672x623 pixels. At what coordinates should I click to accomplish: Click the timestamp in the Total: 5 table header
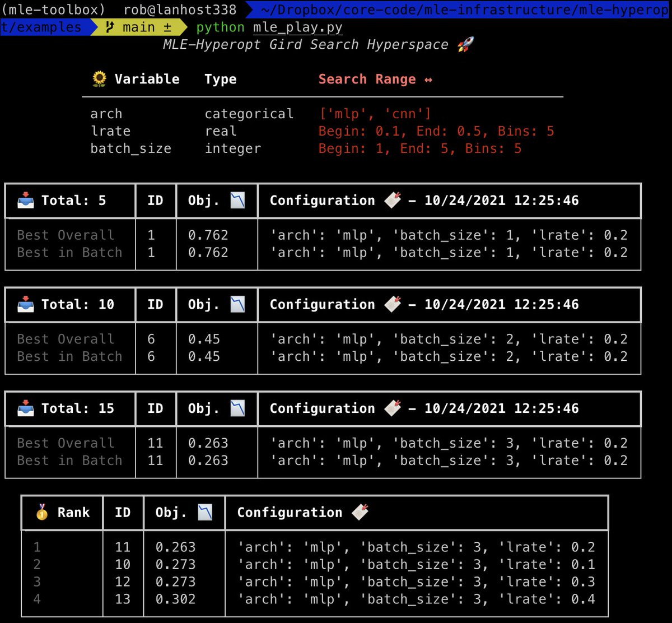click(502, 201)
